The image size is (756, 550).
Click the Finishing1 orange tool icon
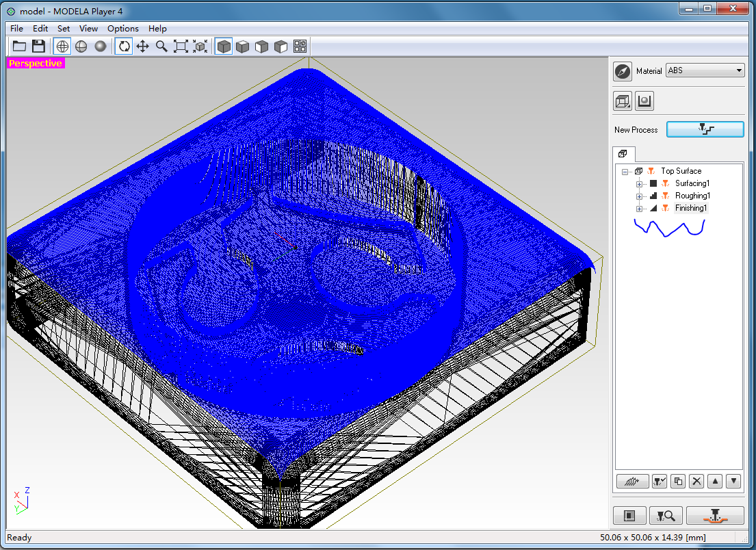coord(666,208)
